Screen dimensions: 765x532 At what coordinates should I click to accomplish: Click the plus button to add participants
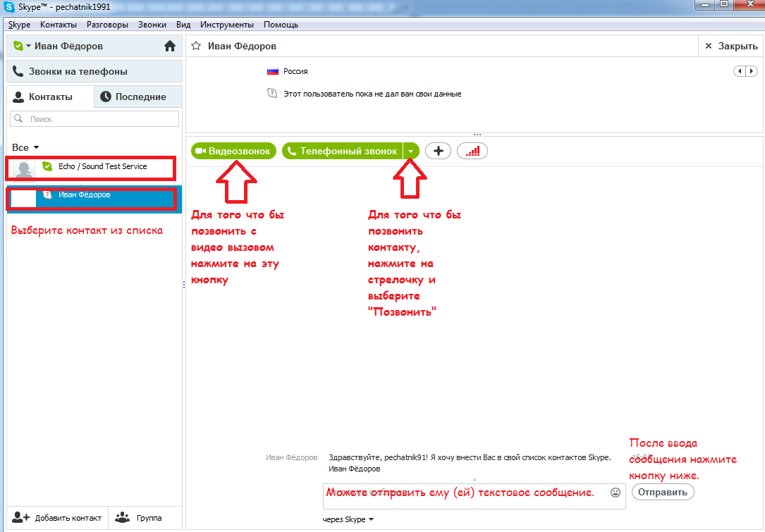tap(438, 151)
